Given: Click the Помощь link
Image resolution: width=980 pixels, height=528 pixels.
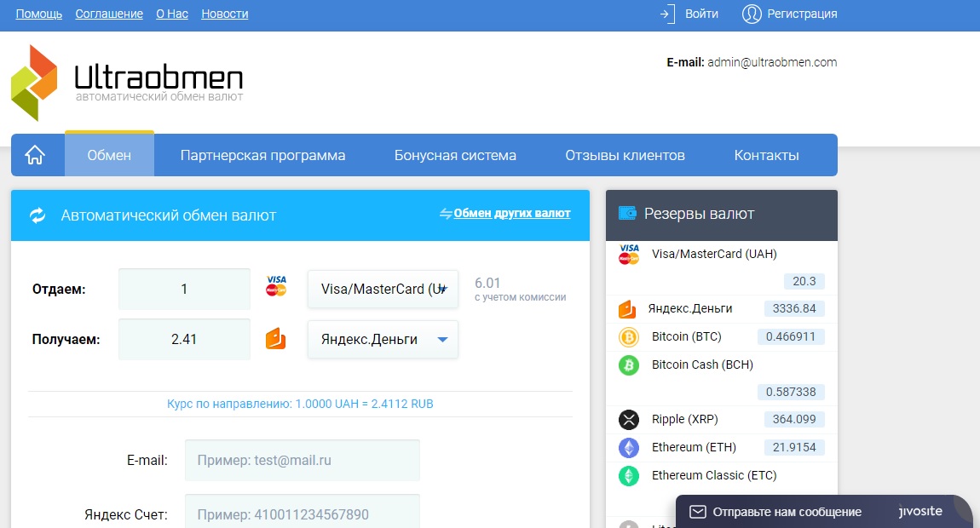Looking at the screenshot, I should click(x=38, y=14).
